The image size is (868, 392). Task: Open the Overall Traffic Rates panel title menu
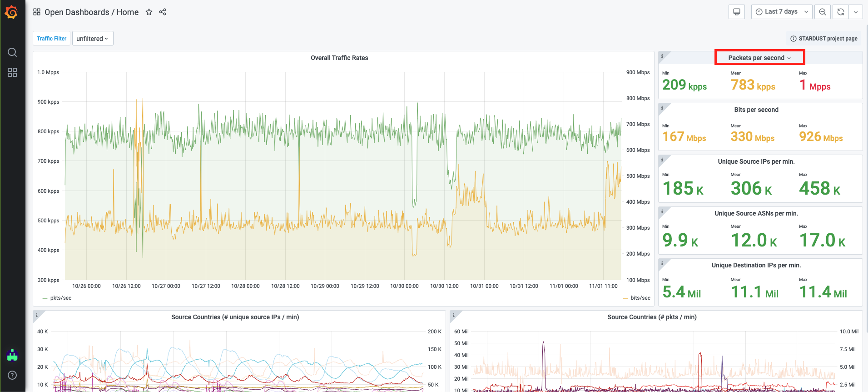point(339,58)
